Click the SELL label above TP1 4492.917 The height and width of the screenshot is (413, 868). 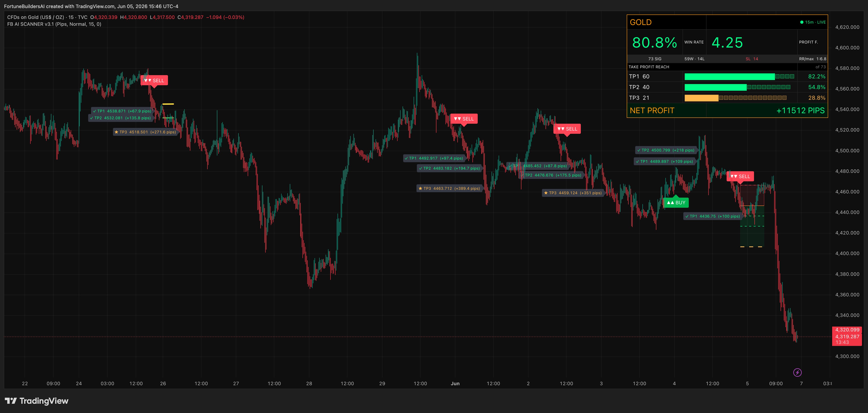[x=464, y=119]
